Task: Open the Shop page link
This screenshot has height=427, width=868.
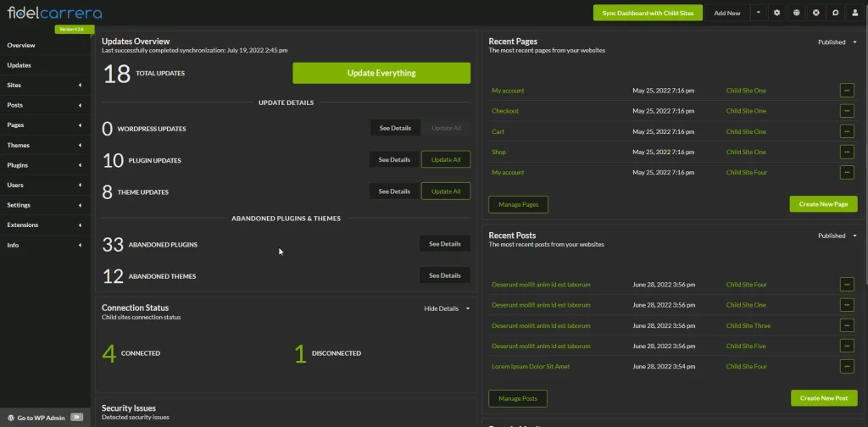Action: 498,152
